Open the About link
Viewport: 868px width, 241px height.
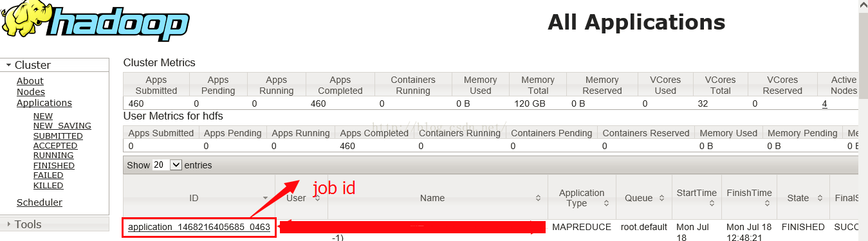pos(30,81)
